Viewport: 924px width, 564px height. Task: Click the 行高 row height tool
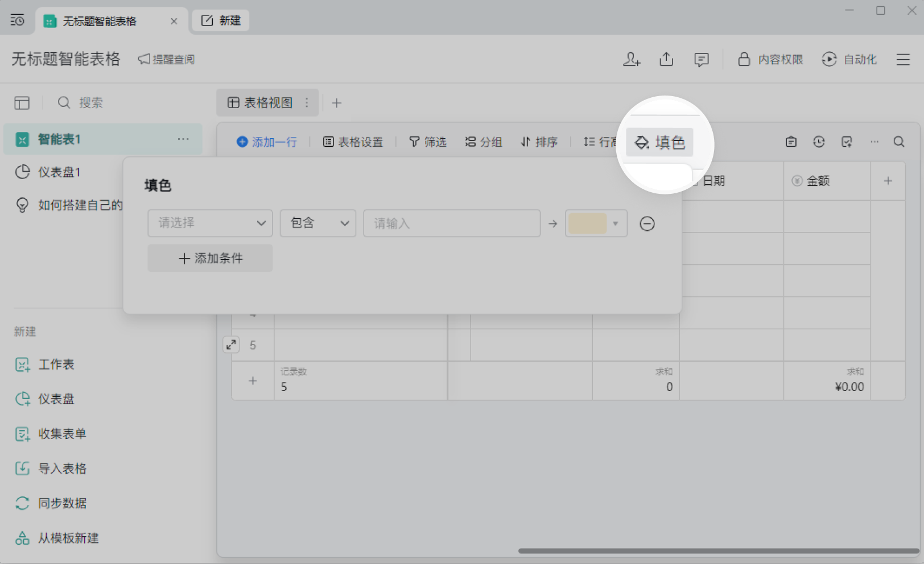coord(599,142)
